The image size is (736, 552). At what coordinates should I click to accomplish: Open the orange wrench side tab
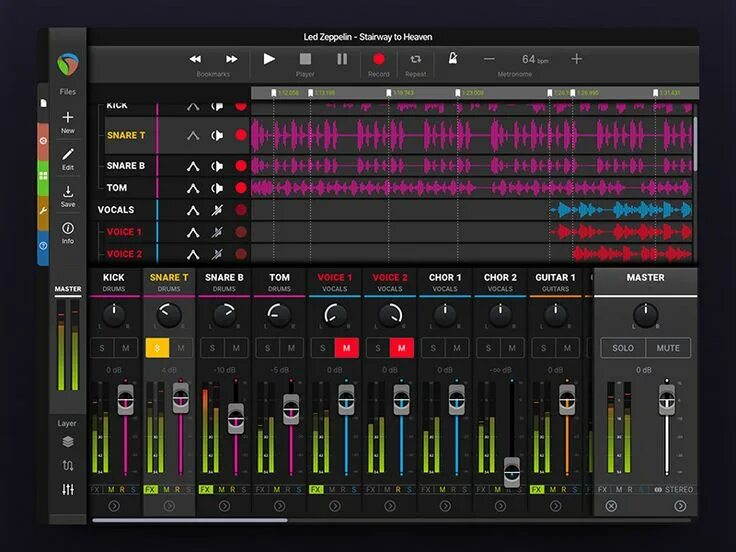[x=43, y=212]
